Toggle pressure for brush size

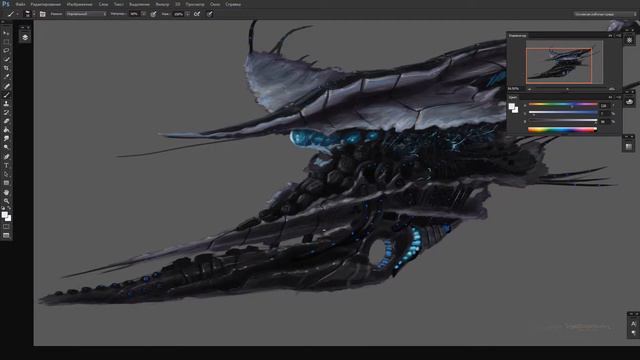pos(209,14)
